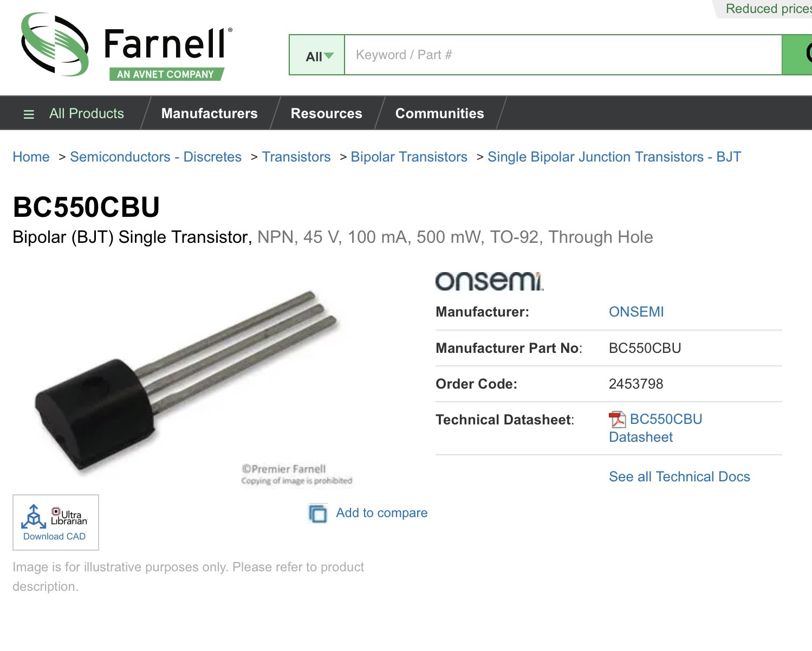The image size is (812, 651).
Task: Open the All Products menu
Action: click(86, 113)
